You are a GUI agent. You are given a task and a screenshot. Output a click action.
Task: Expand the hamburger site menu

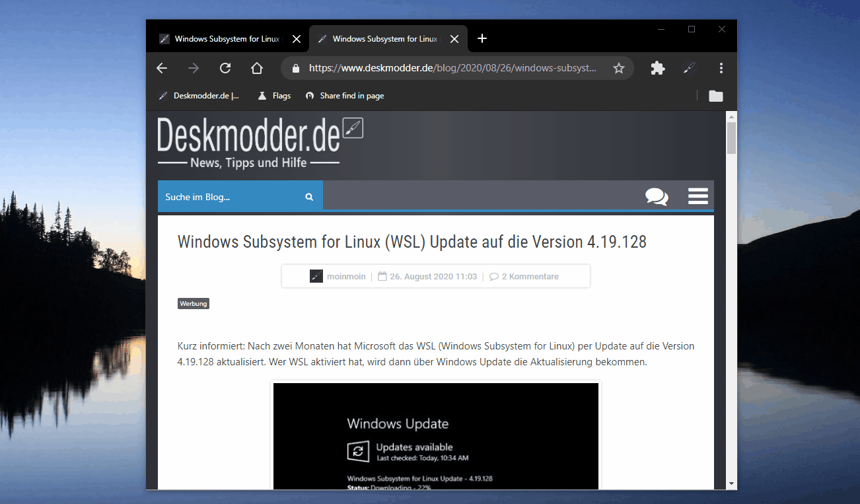click(x=698, y=196)
